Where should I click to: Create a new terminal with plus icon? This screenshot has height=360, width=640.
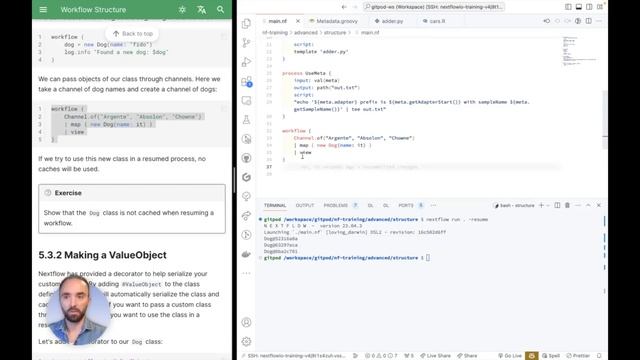click(x=541, y=205)
